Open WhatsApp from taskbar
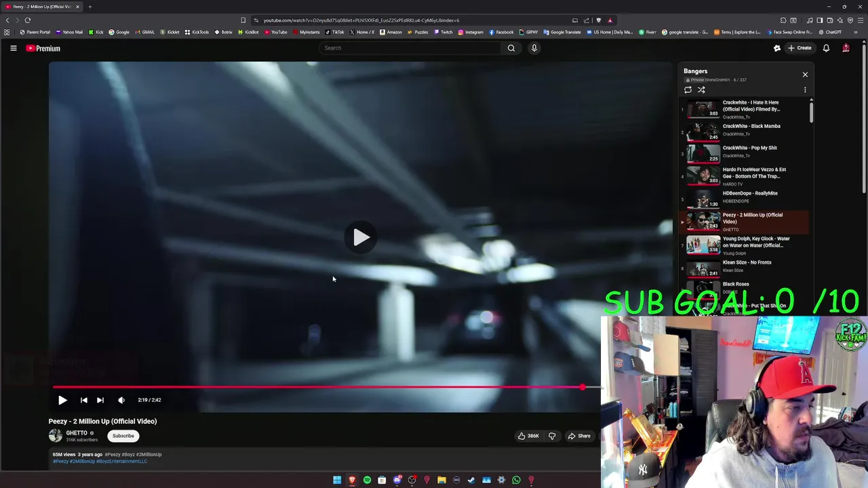Screen dimensions: 868x488 point(516,480)
